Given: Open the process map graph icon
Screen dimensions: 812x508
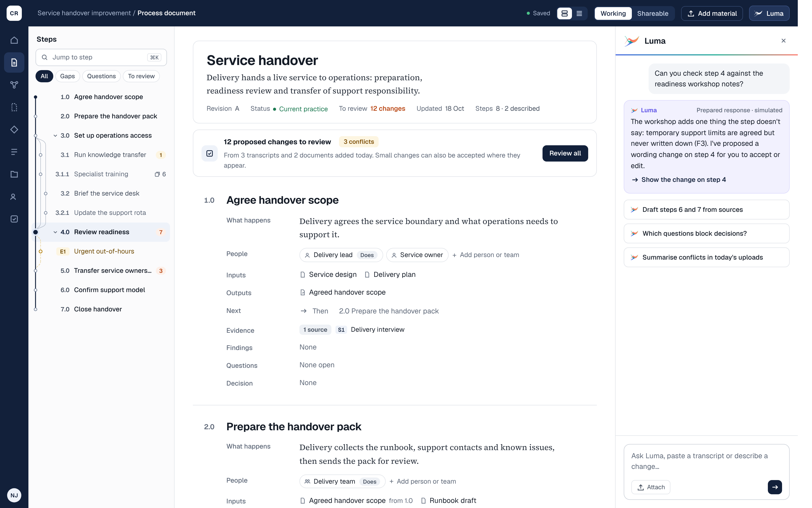Looking at the screenshot, I should click(14, 85).
